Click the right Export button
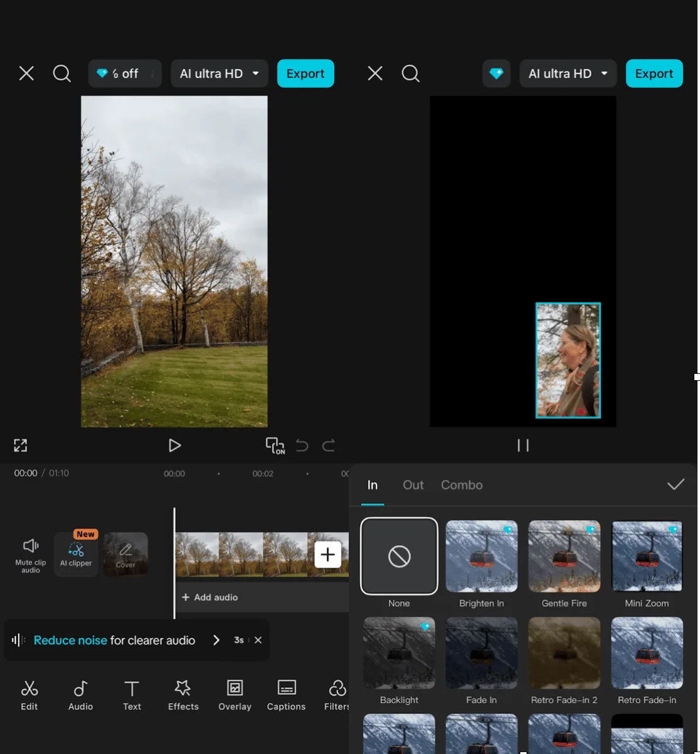The height and width of the screenshot is (754, 700). 654,74
